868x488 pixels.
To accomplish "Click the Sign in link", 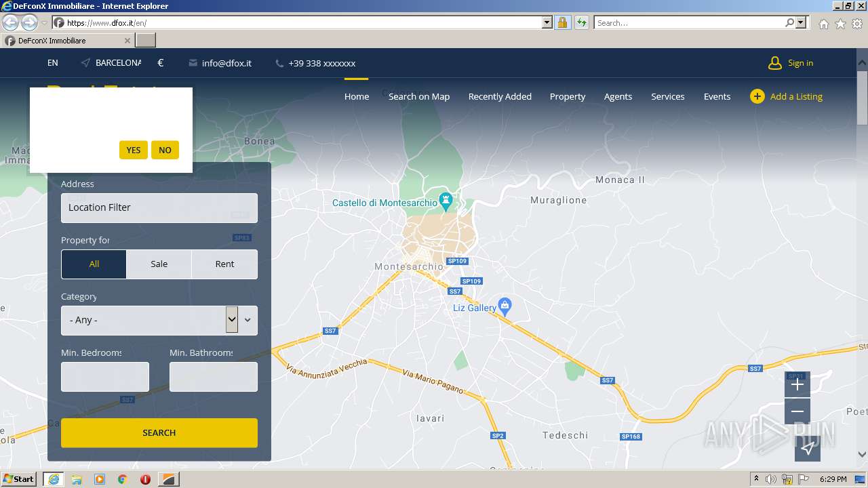I will [800, 63].
